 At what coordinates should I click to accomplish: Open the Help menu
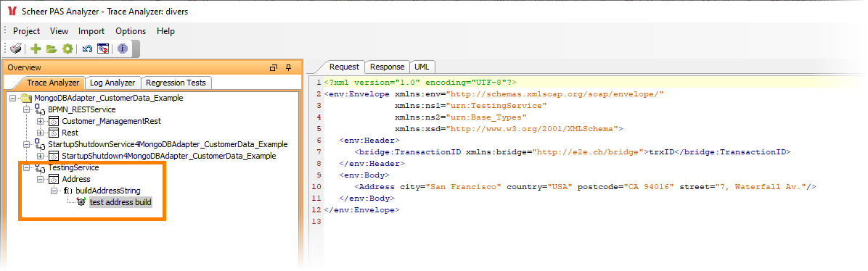(x=165, y=31)
